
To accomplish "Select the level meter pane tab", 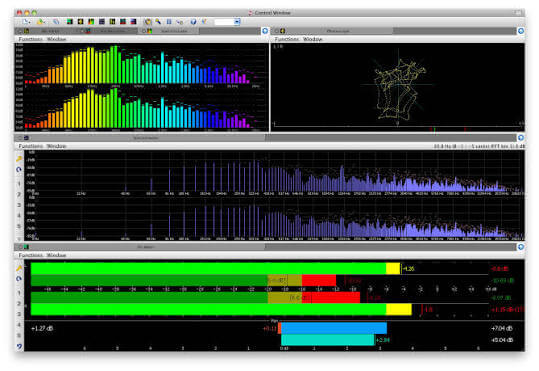I will coord(140,247).
